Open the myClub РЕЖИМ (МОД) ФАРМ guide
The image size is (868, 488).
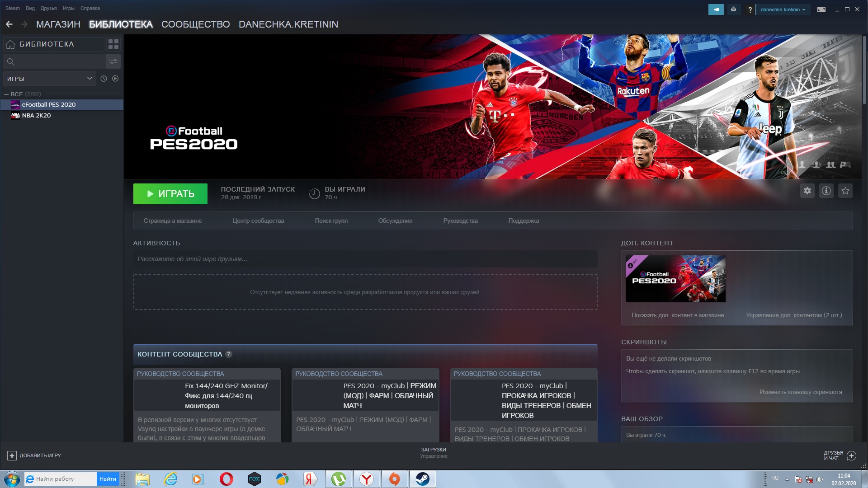365,405
